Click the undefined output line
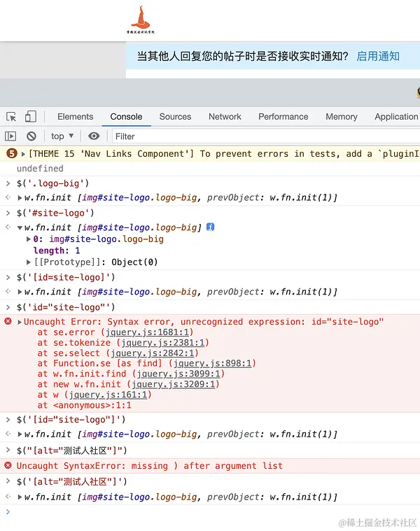 (x=40, y=169)
